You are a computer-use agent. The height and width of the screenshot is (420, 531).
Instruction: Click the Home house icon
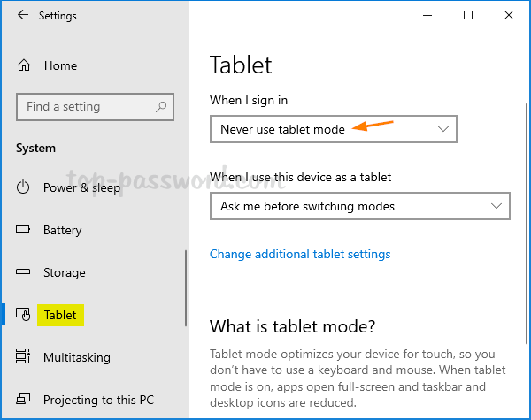point(24,65)
